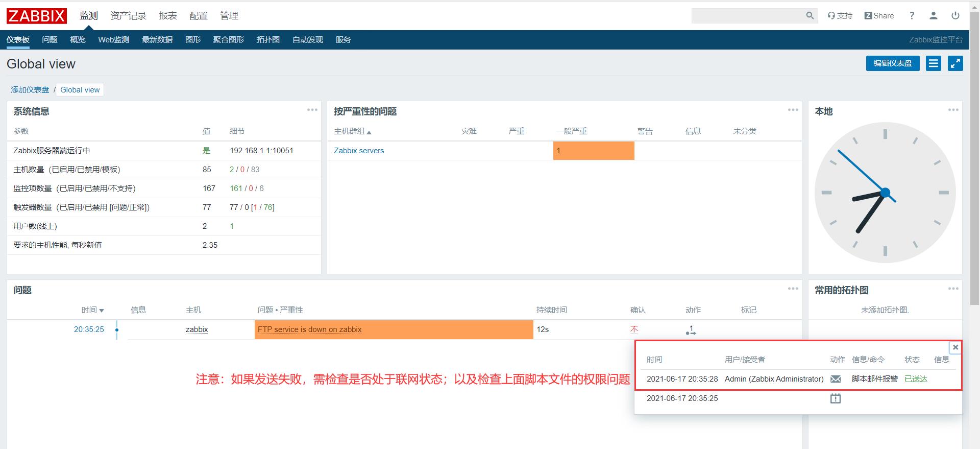980x449 pixels.
Task: Click the 192.168.1.1:10051 detail value
Action: pyautogui.click(x=261, y=151)
